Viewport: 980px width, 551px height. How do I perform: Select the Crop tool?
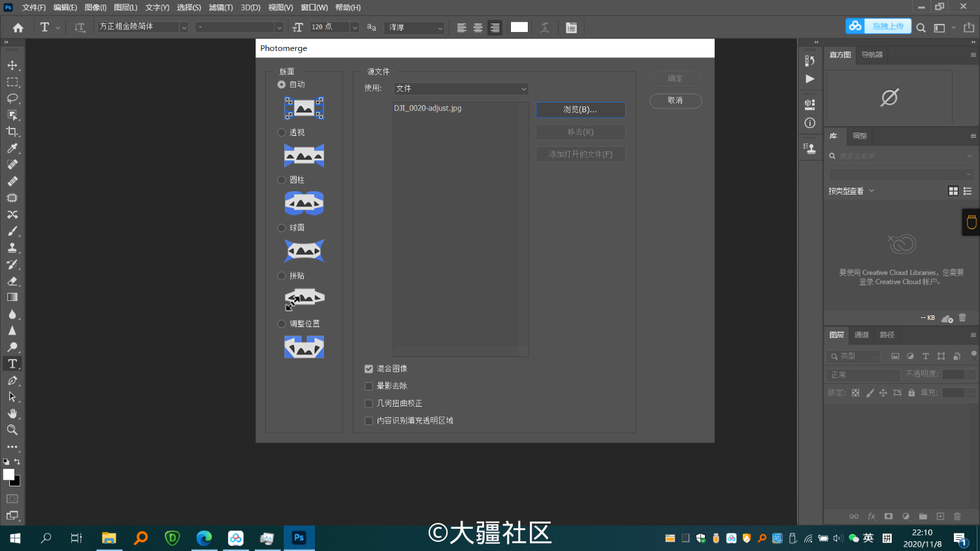12,131
